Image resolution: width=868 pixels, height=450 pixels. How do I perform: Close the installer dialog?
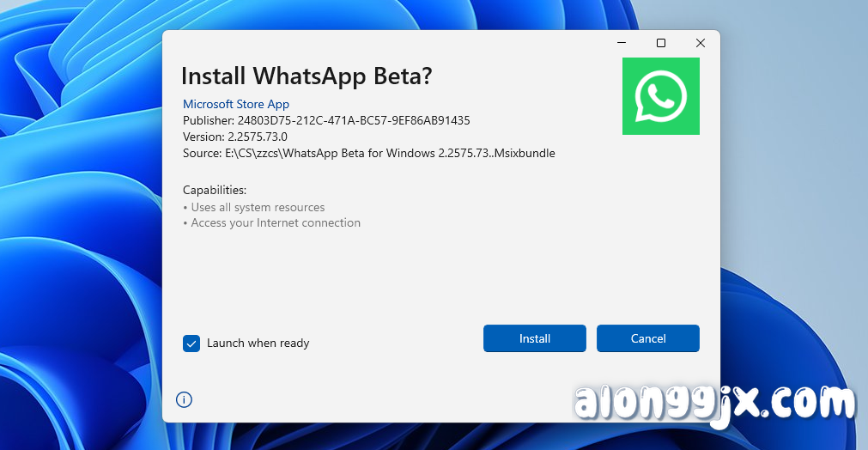click(x=701, y=43)
